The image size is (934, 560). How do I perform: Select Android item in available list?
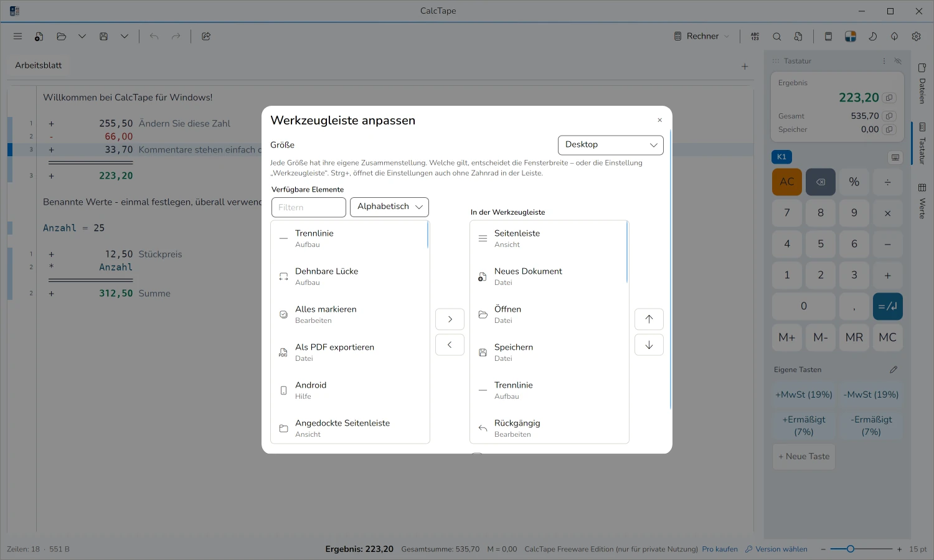[x=349, y=390]
